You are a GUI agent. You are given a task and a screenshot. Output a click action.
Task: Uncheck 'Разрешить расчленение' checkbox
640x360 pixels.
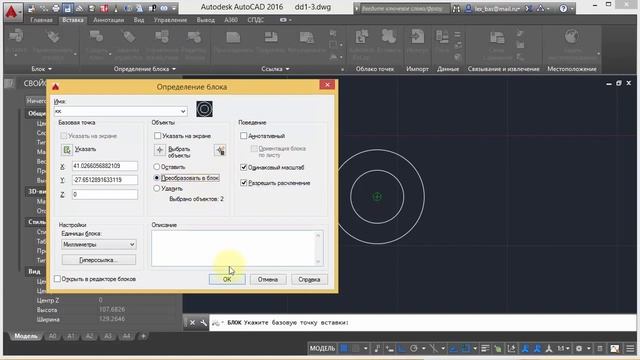[x=244, y=182]
